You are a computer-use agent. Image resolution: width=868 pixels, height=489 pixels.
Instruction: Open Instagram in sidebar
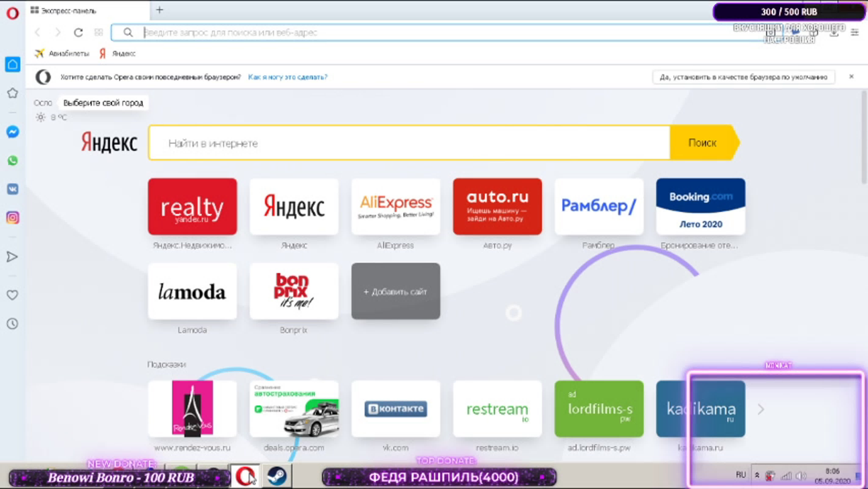pyautogui.click(x=13, y=218)
